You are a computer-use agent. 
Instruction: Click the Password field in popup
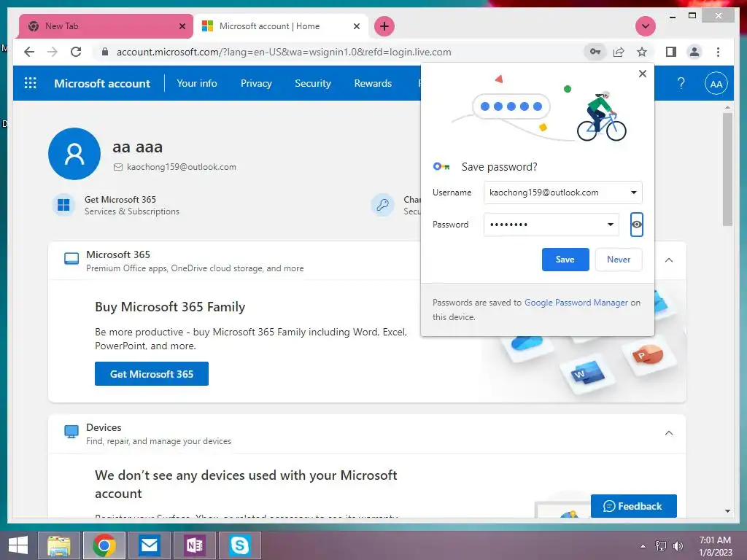pyautogui.click(x=551, y=225)
